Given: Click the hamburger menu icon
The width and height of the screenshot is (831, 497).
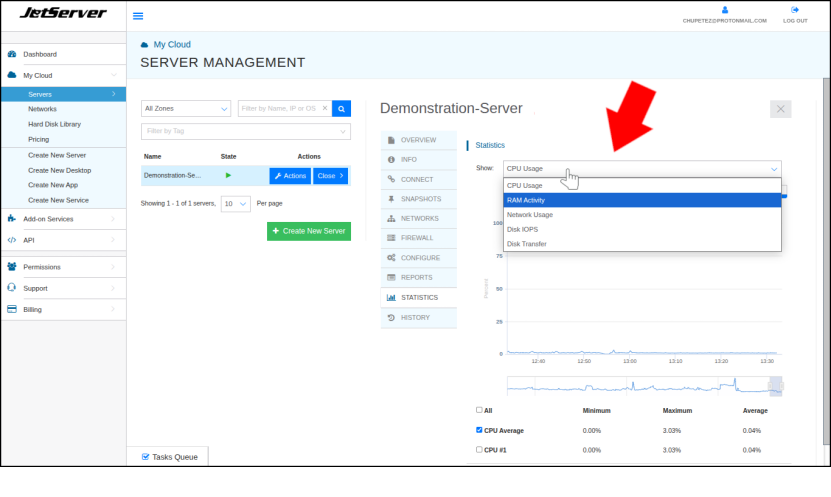Looking at the screenshot, I should [x=138, y=16].
